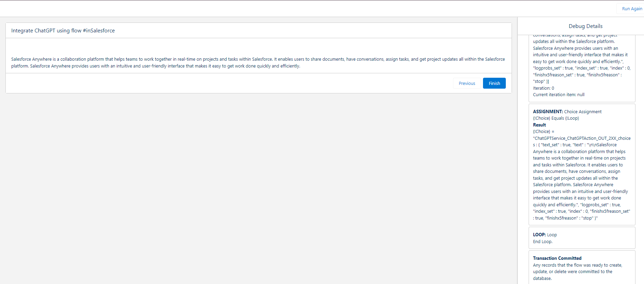The width and height of the screenshot is (644, 284).
Task: Click the 'End Loop.' text
Action: click(543, 242)
